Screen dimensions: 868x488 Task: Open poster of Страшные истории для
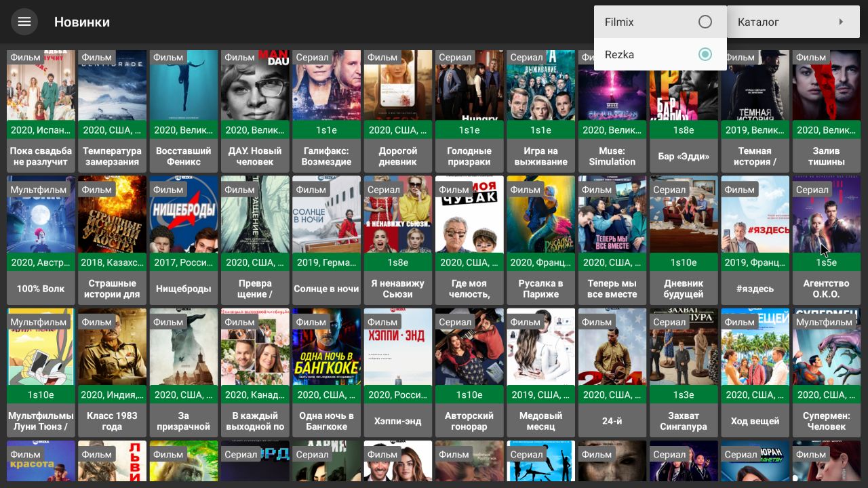click(x=112, y=215)
